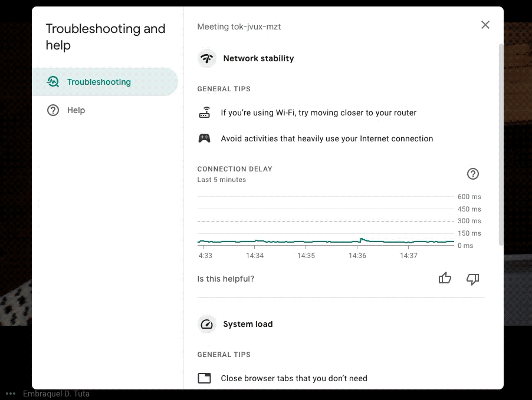
Task: Click the router icon beside Wi-Fi tip
Action: click(x=204, y=113)
